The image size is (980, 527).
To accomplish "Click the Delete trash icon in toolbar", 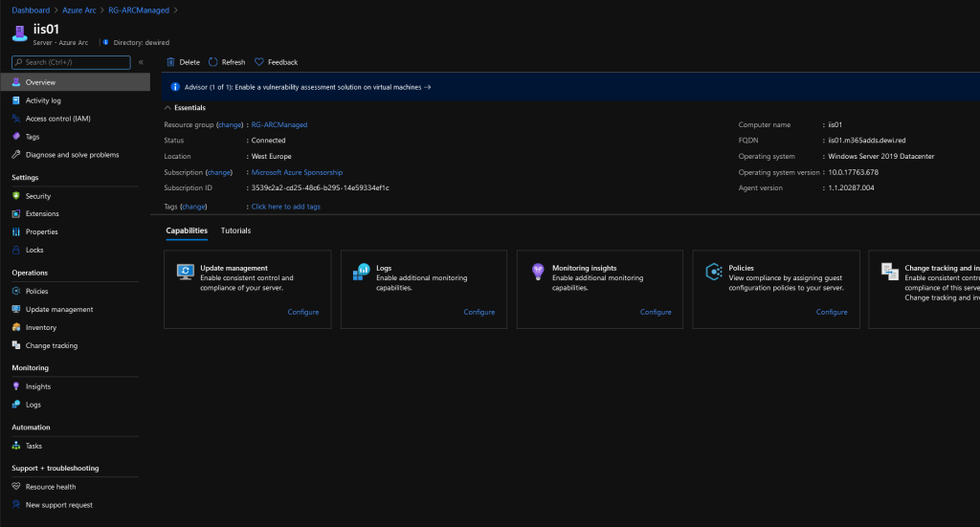I will [x=171, y=62].
